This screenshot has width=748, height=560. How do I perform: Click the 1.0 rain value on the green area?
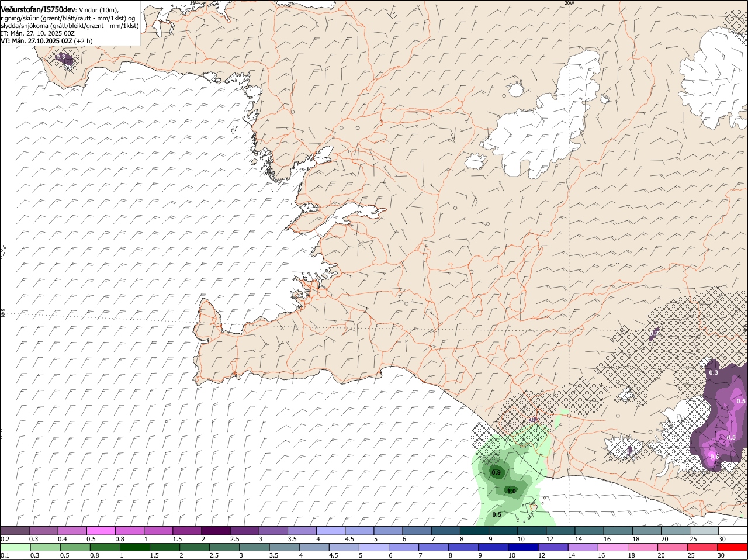pos(511,492)
